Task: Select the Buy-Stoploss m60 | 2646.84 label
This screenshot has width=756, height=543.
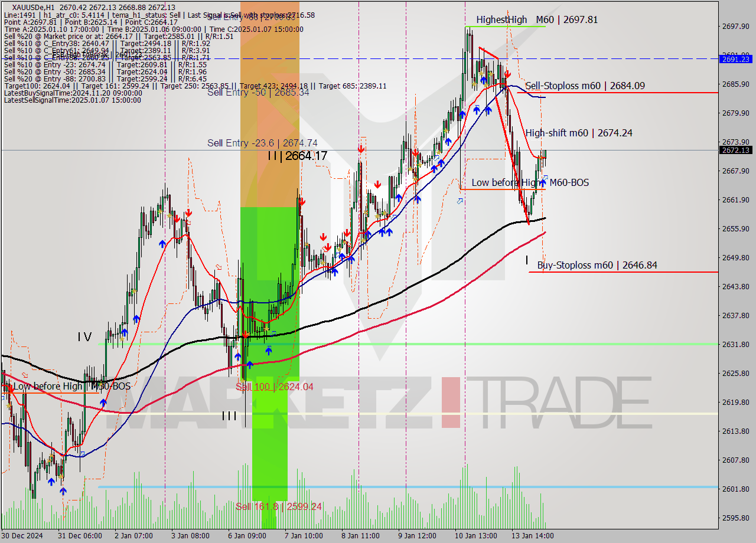Action: [597, 265]
